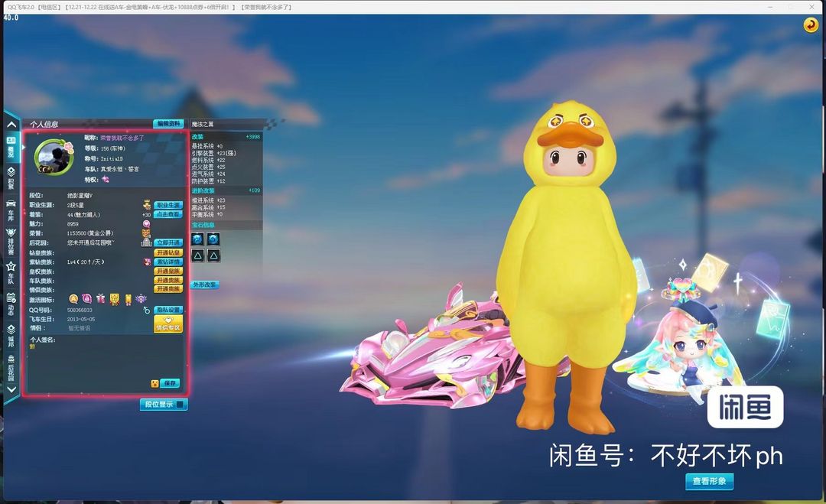This screenshot has height=504, width=826.
Task: Click 开通贵族 in the 情侣贵族 row
Action: (x=168, y=289)
